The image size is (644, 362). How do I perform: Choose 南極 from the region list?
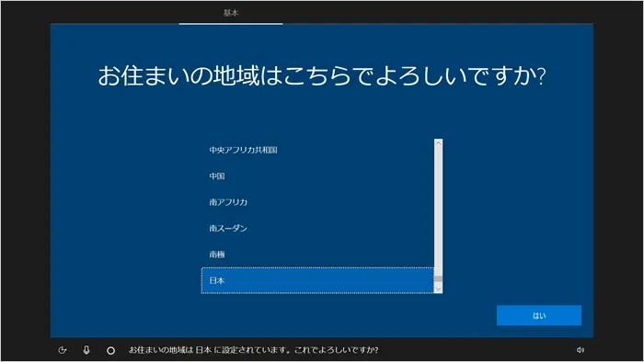(317, 255)
